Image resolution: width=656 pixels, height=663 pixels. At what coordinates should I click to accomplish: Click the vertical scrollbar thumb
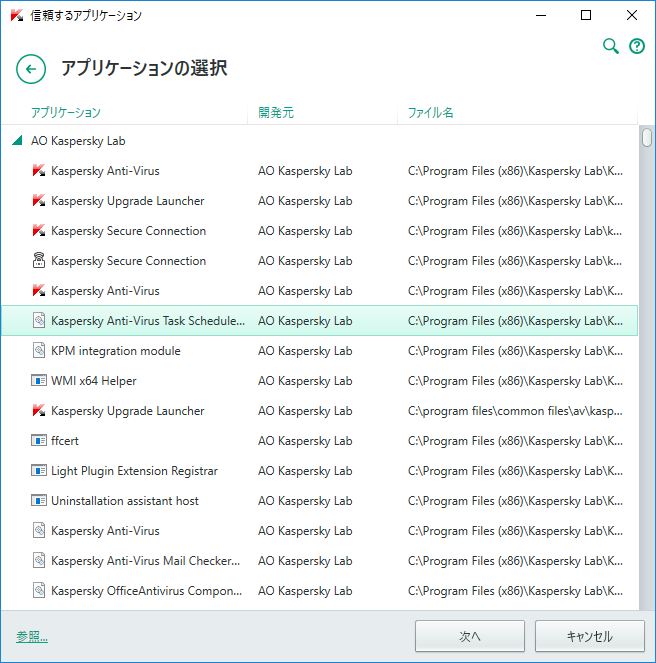pos(647,138)
